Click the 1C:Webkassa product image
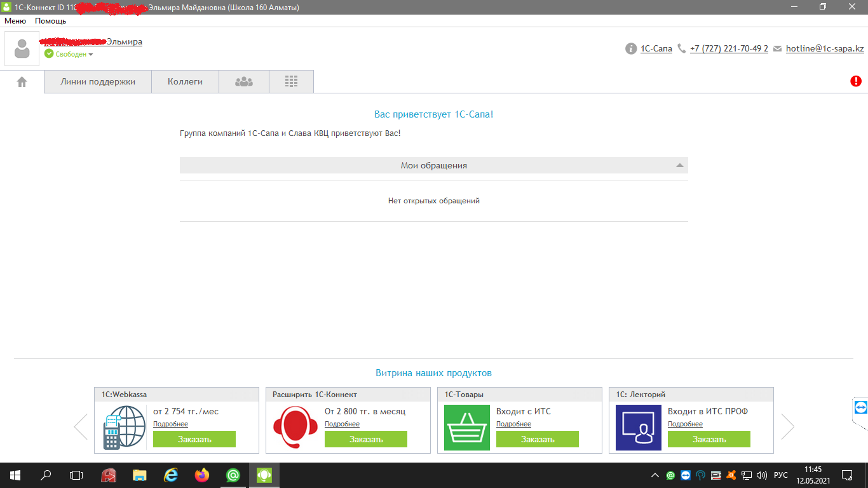This screenshot has width=868, height=488. (x=124, y=428)
